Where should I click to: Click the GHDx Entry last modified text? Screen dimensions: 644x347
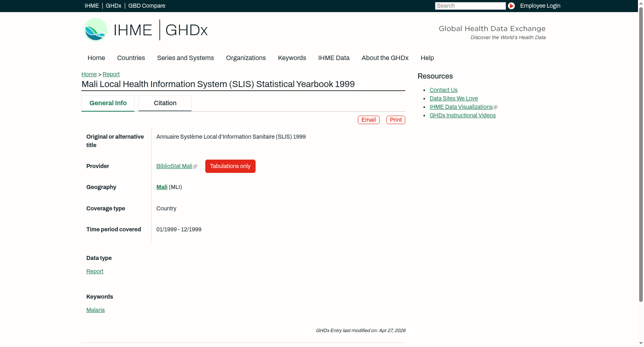pos(361,330)
